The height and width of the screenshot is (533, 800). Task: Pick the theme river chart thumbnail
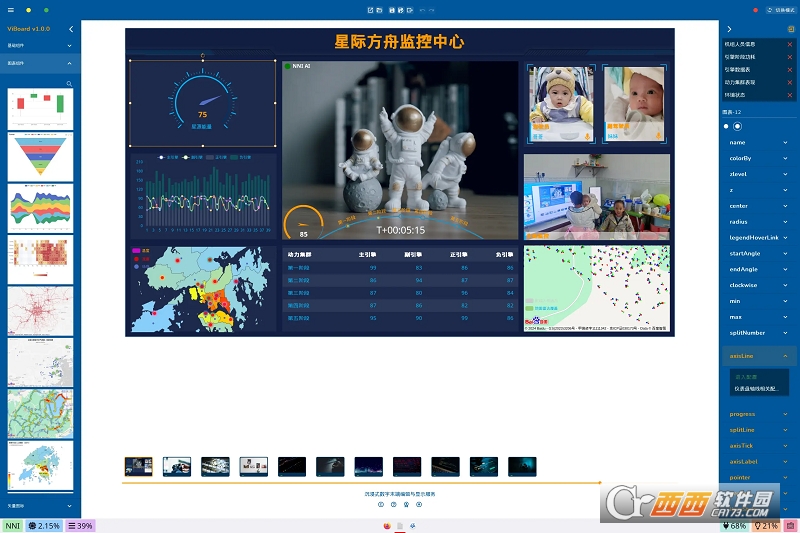coord(40,208)
